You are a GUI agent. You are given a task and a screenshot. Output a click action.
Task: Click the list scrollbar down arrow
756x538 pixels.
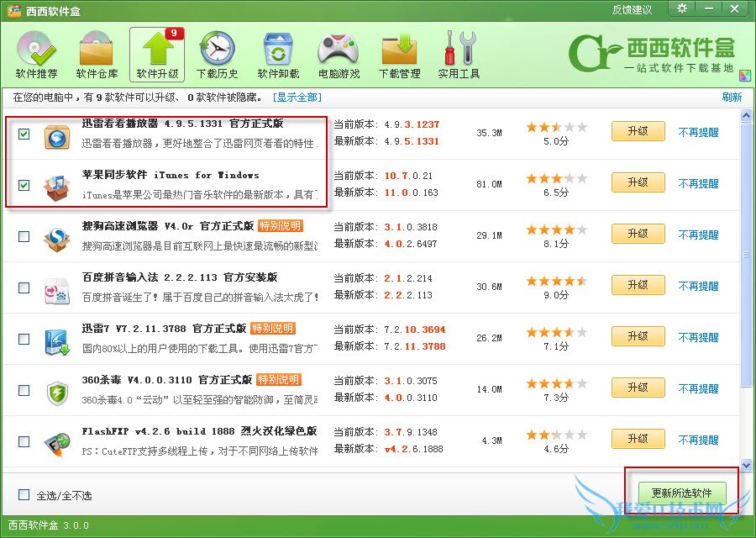pos(746,466)
